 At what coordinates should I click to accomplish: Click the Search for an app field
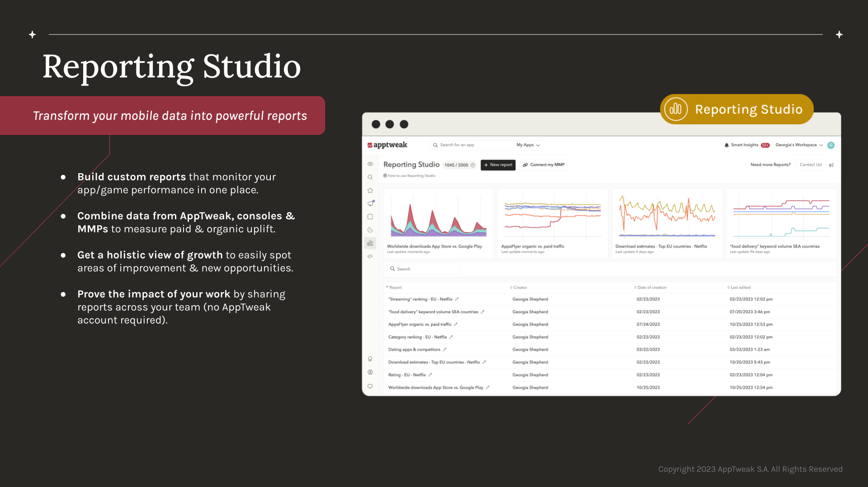click(471, 145)
